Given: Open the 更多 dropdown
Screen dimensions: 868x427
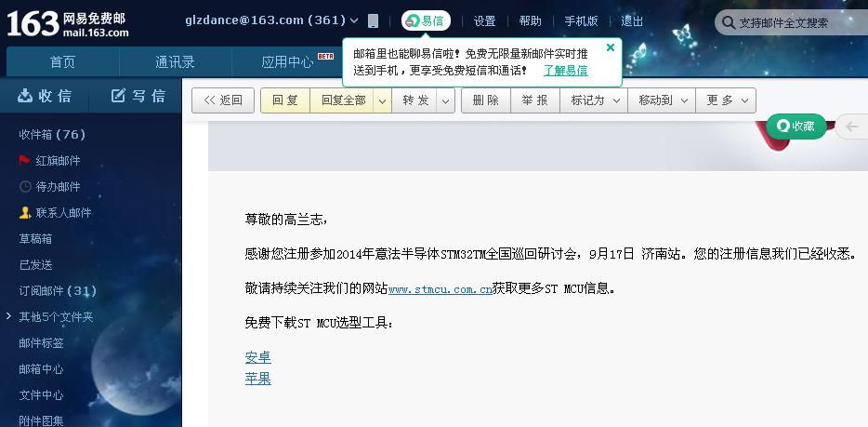Looking at the screenshot, I should click(726, 100).
